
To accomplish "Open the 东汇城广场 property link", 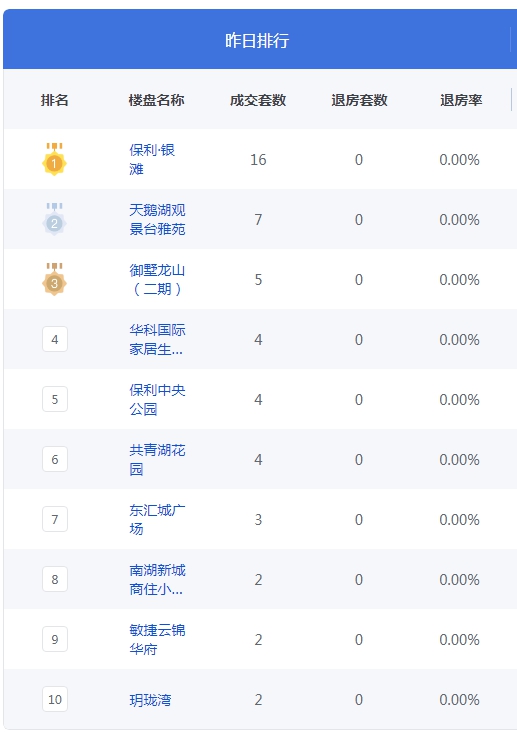I will click(157, 519).
